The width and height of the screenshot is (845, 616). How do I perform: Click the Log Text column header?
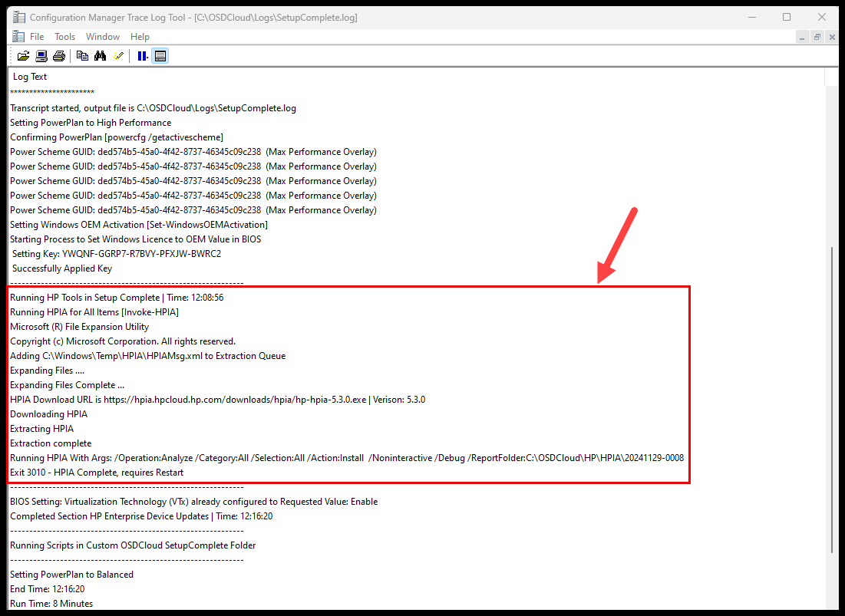[29, 76]
